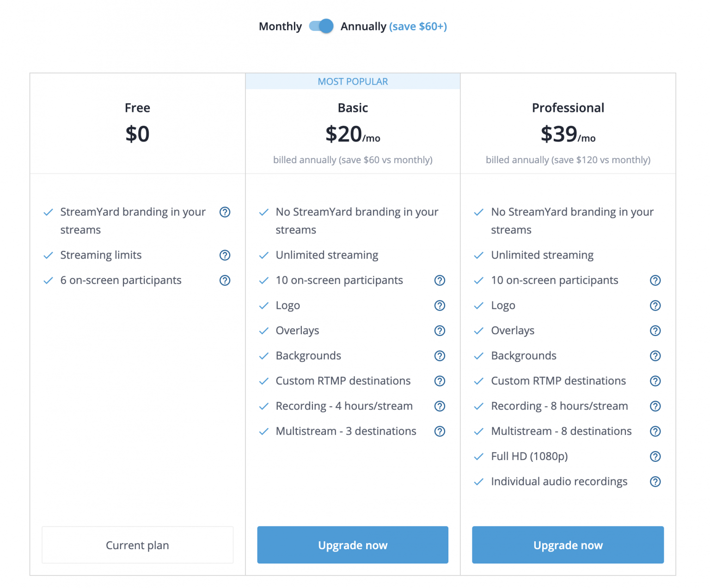This screenshot has height=588, width=710.
Task: Click help icon for Recording - 8 hours/stream
Action: (655, 406)
